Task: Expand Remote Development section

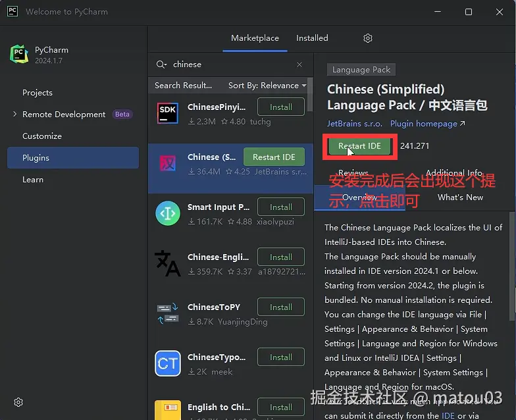Action: tap(14, 115)
